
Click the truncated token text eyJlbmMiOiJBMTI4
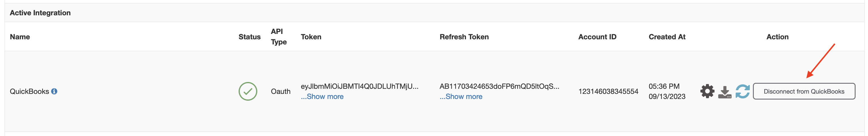360,86
